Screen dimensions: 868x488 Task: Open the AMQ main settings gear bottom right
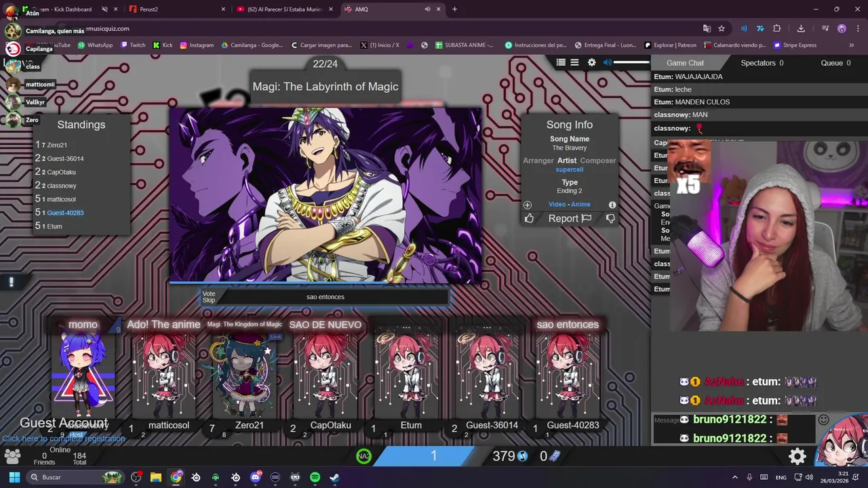tap(797, 456)
